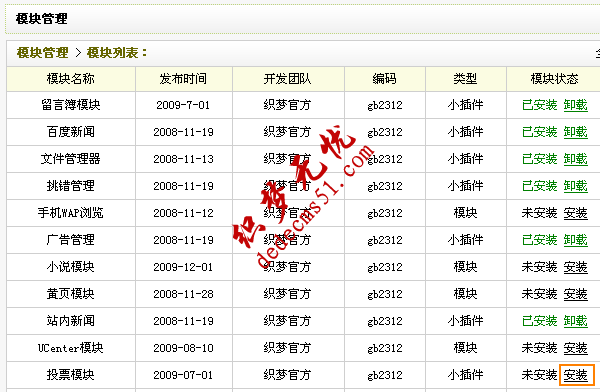This screenshot has height=392, width=600.
Task: Click gb2312 encoding in UCenter模块 row
Action: click(385, 348)
